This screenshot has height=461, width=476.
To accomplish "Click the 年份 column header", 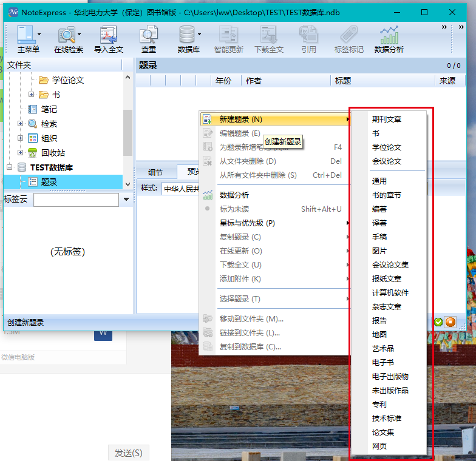I will 226,81.
